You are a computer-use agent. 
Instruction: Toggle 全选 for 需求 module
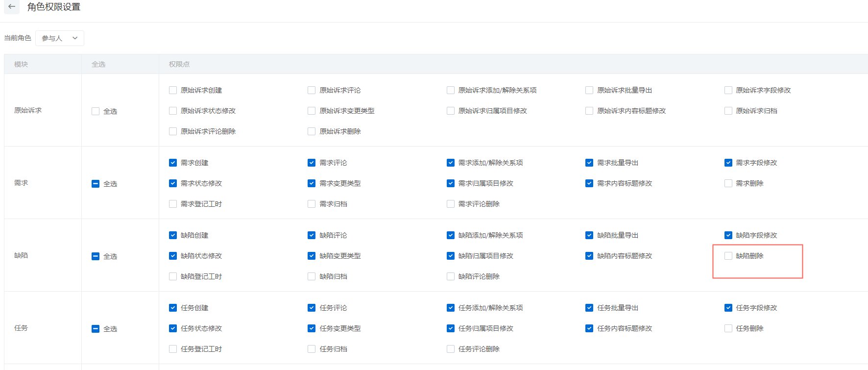[x=96, y=184]
